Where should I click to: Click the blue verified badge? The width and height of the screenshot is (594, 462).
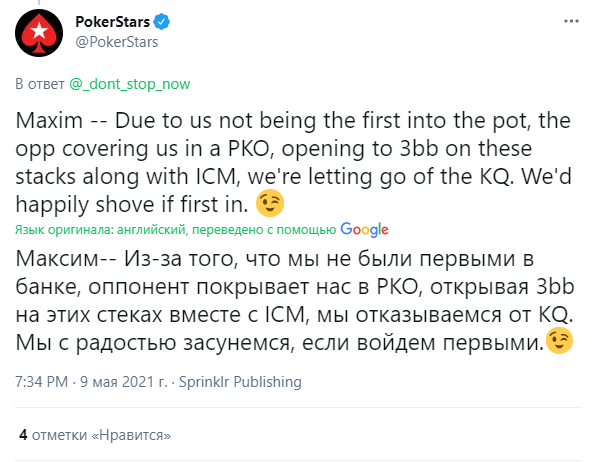(x=161, y=22)
